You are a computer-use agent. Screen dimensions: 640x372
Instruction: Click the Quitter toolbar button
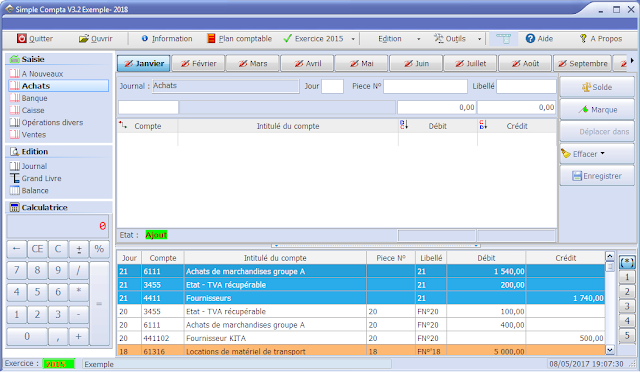coord(35,39)
